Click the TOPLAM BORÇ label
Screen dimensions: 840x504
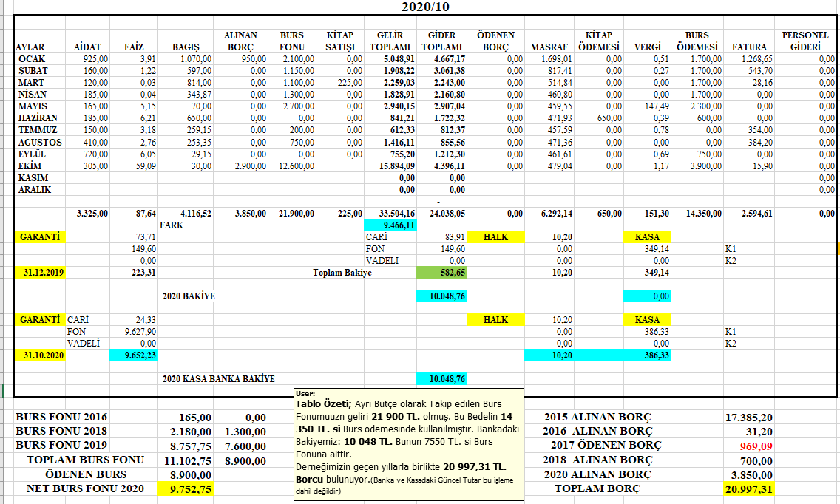pos(597,488)
